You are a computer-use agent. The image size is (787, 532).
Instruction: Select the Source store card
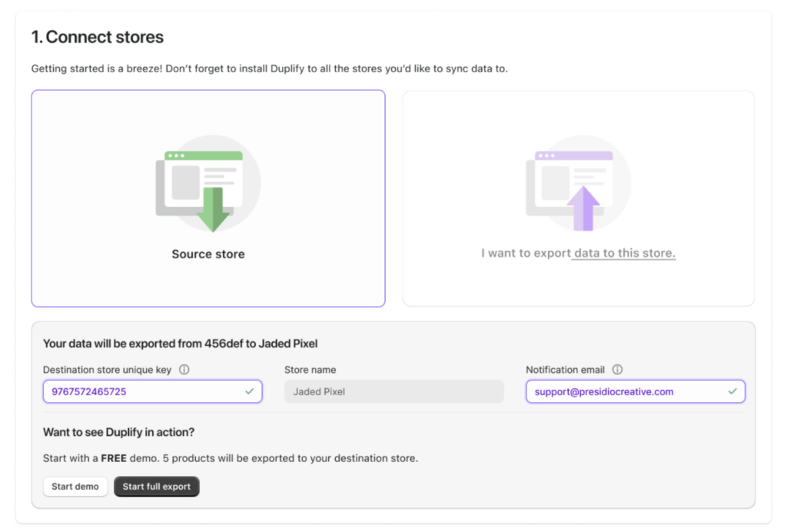click(x=208, y=198)
